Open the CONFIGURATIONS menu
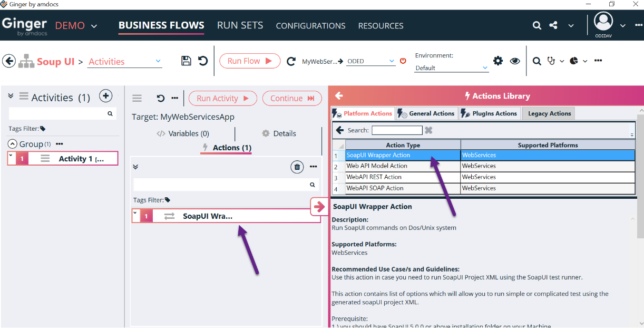644x328 pixels. (310, 26)
